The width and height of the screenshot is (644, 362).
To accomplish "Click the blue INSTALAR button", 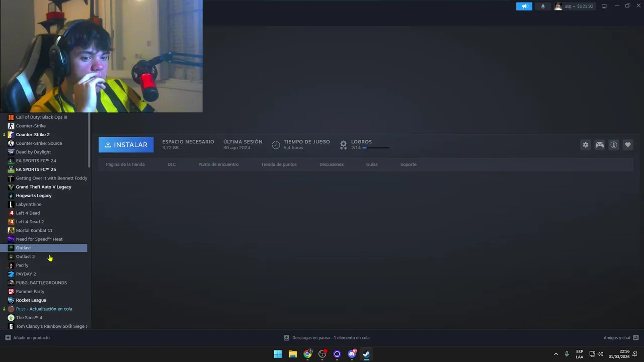I will tap(126, 145).
